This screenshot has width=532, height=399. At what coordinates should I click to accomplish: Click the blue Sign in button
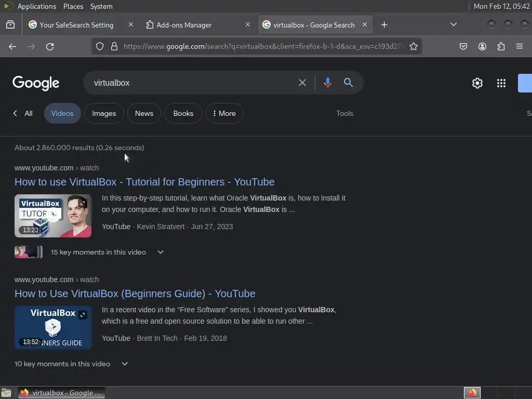pos(525,83)
